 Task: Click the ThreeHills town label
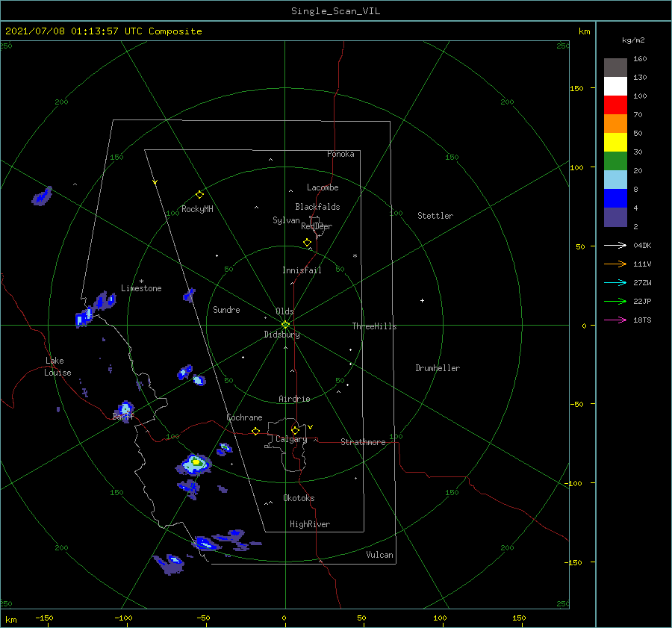374,326
